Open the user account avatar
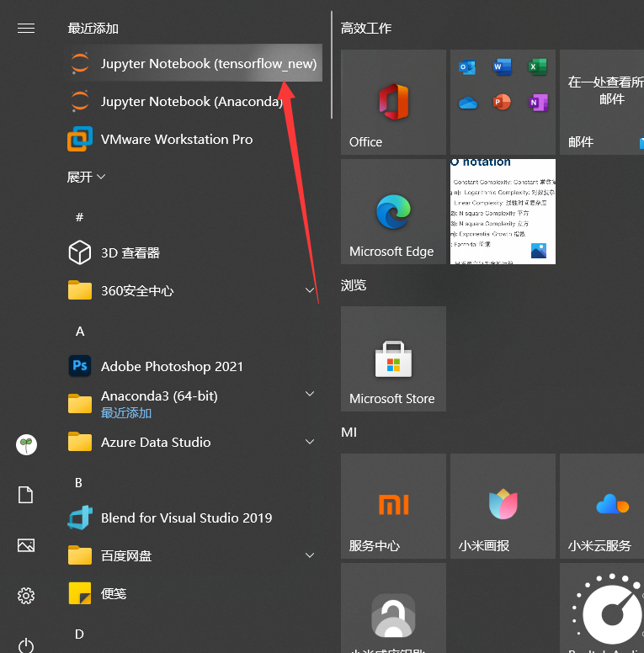The height and width of the screenshot is (653, 644). pos(26,445)
